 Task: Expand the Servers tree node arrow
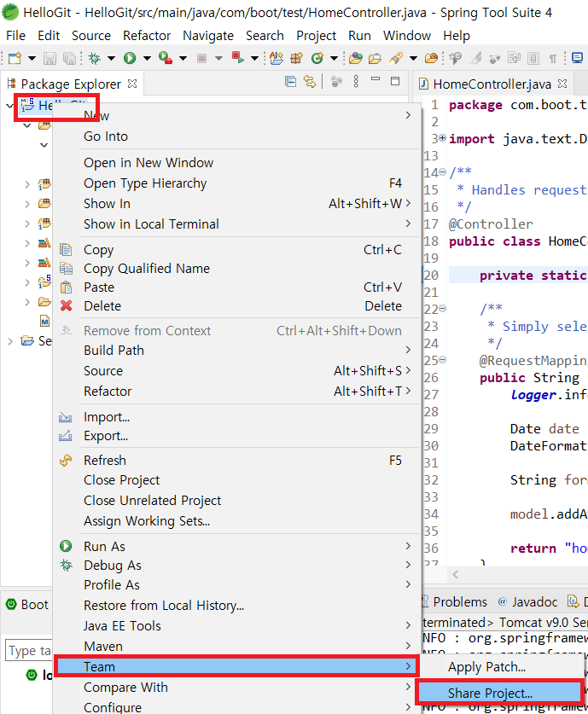click(x=10, y=341)
